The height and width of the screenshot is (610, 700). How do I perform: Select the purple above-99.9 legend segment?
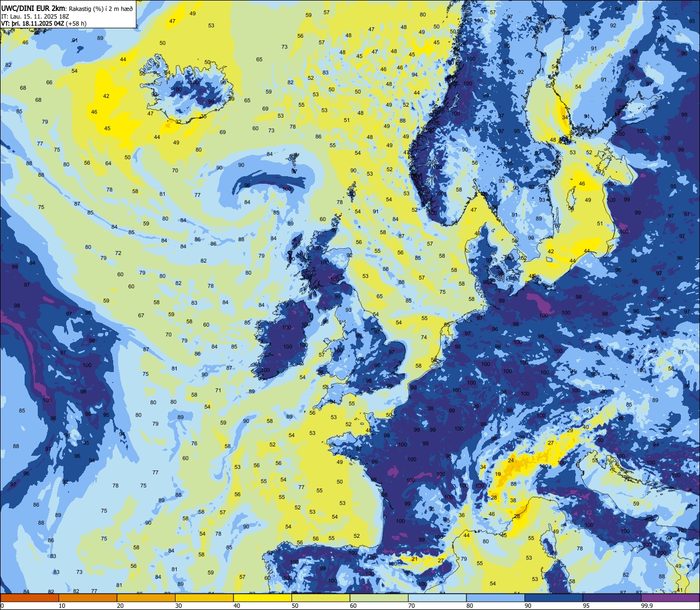[x=670, y=598]
